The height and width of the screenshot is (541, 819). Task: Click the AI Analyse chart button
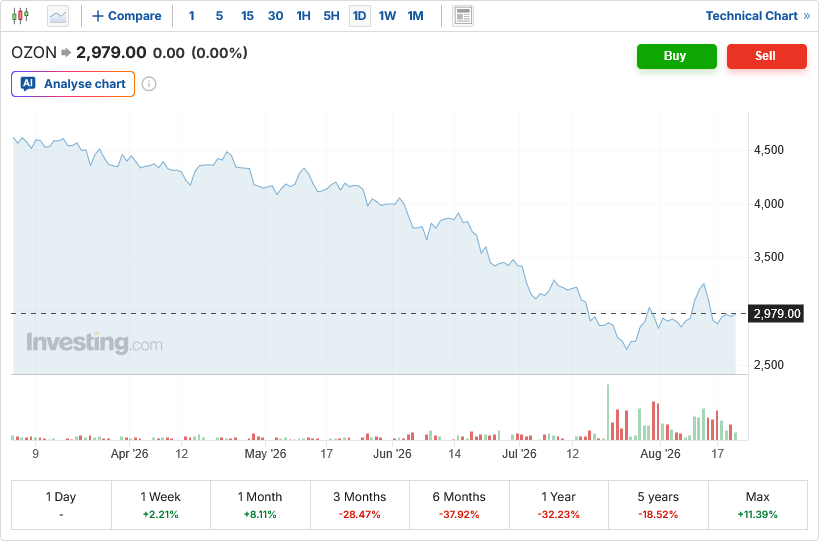point(73,84)
